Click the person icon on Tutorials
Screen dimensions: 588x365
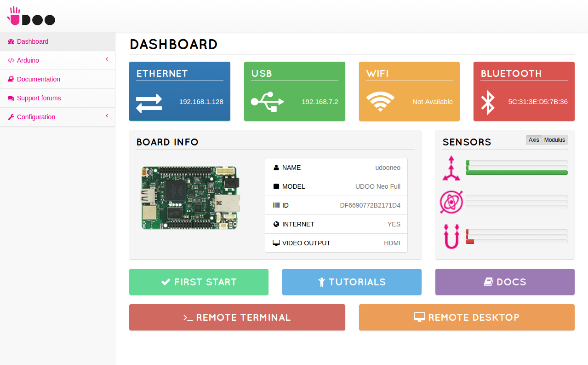tap(322, 282)
